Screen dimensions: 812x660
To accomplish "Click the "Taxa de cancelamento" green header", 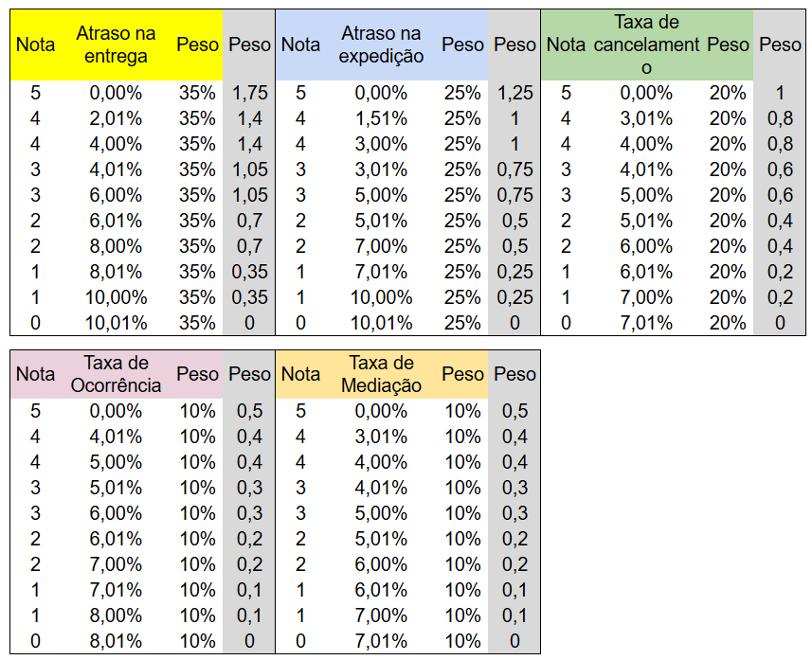I will coord(646,45).
